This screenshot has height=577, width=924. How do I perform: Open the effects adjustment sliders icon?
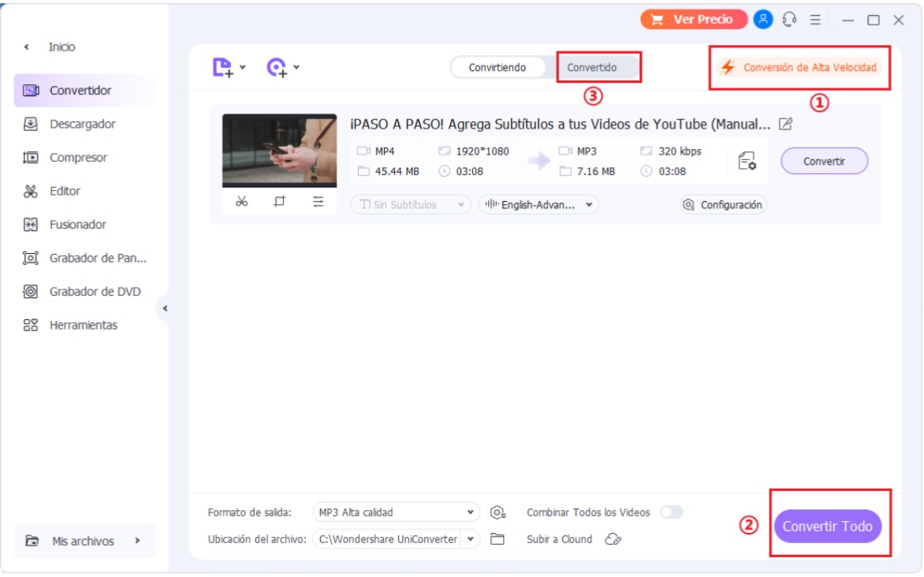pos(318,202)
